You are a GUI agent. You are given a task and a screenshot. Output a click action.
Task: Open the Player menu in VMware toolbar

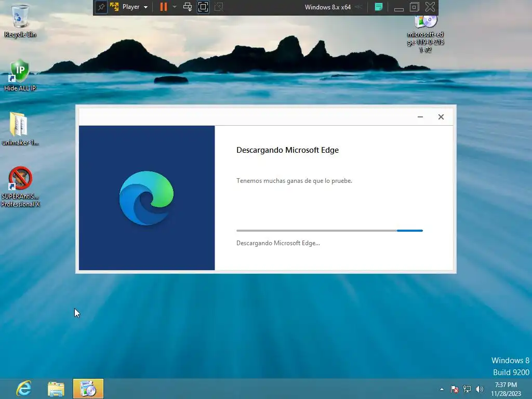coord(135,7)
